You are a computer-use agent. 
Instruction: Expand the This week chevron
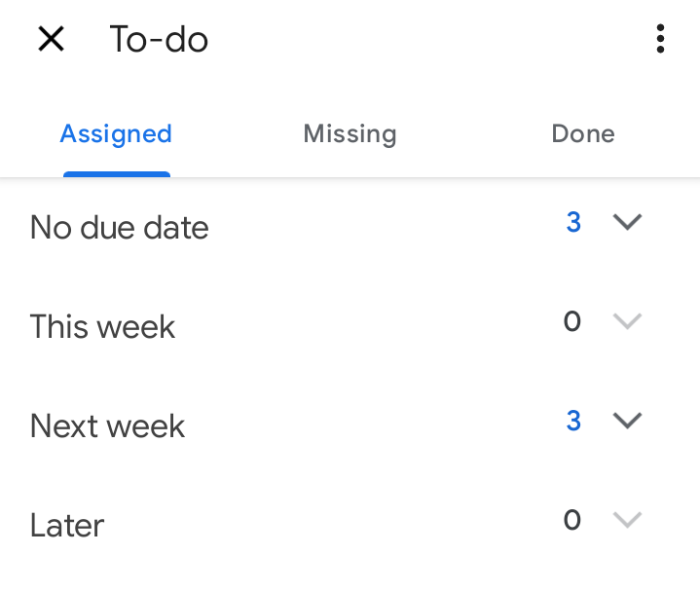click(627, 321)
